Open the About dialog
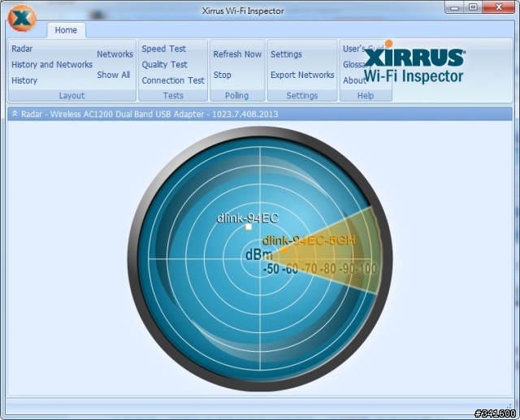This screenshot has width=520, height=420. pyautogui.click(x=354, y=80)
